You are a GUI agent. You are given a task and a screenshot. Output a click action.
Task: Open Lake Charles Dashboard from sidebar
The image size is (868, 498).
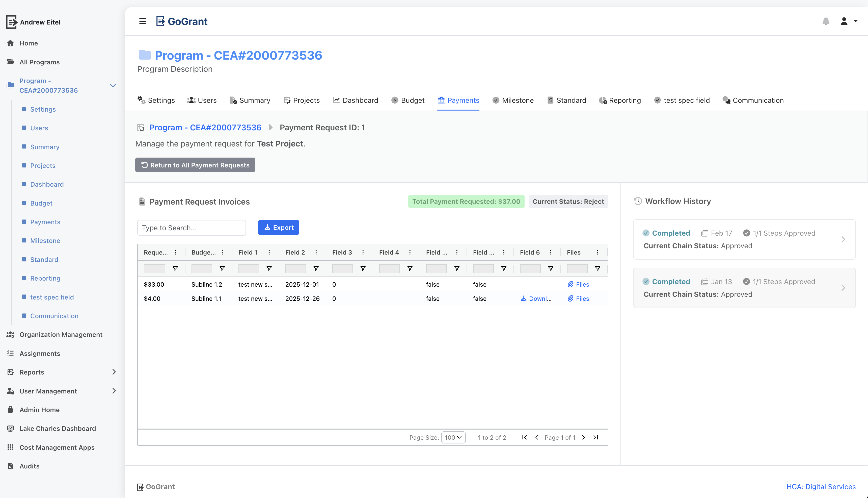(x=57, y=428)
